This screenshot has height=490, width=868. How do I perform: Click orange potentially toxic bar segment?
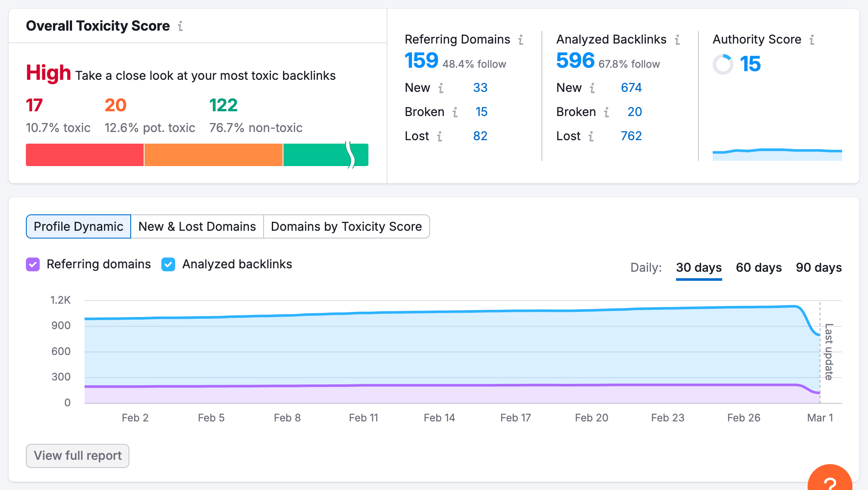point(214,155)
